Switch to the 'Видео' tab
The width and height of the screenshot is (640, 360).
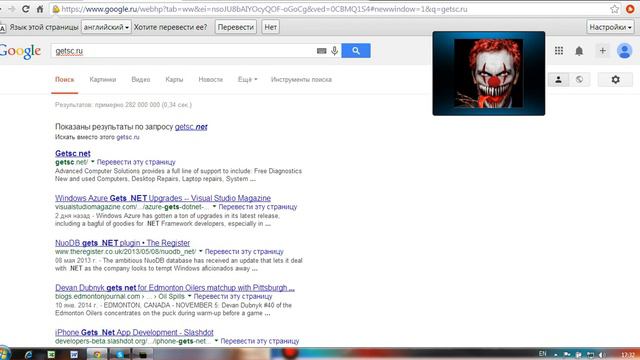141,80
